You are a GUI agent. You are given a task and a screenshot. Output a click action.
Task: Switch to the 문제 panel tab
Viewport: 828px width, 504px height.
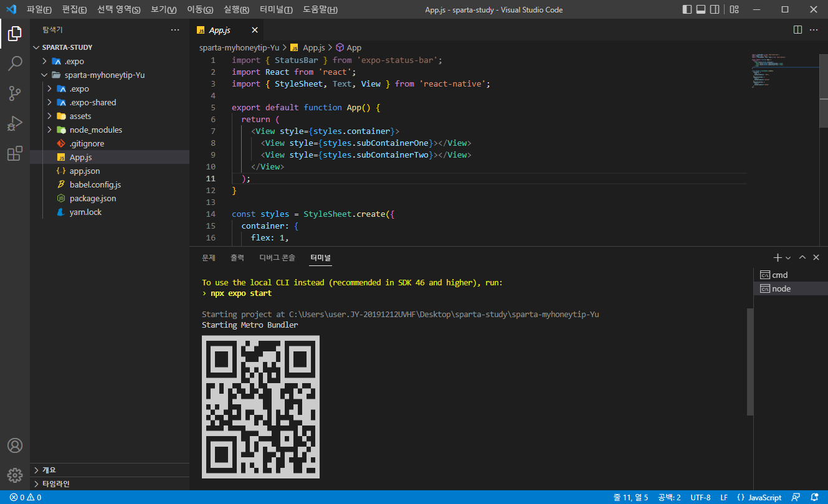click(208, 257)
